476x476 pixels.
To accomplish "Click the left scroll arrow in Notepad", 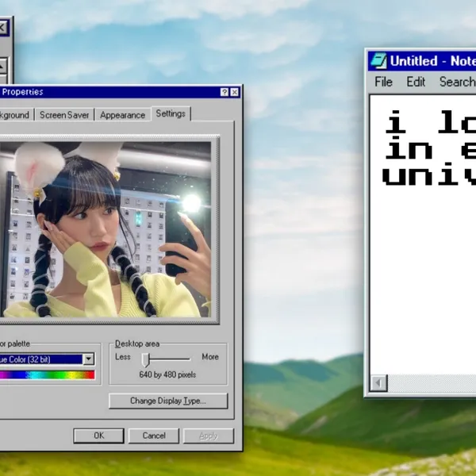I will point(379,383).
